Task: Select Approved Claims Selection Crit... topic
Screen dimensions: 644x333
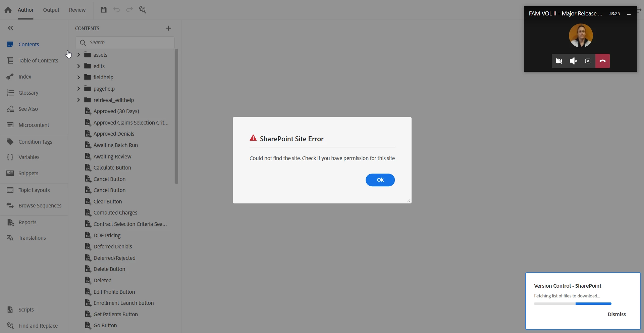Action: point(127,123)
